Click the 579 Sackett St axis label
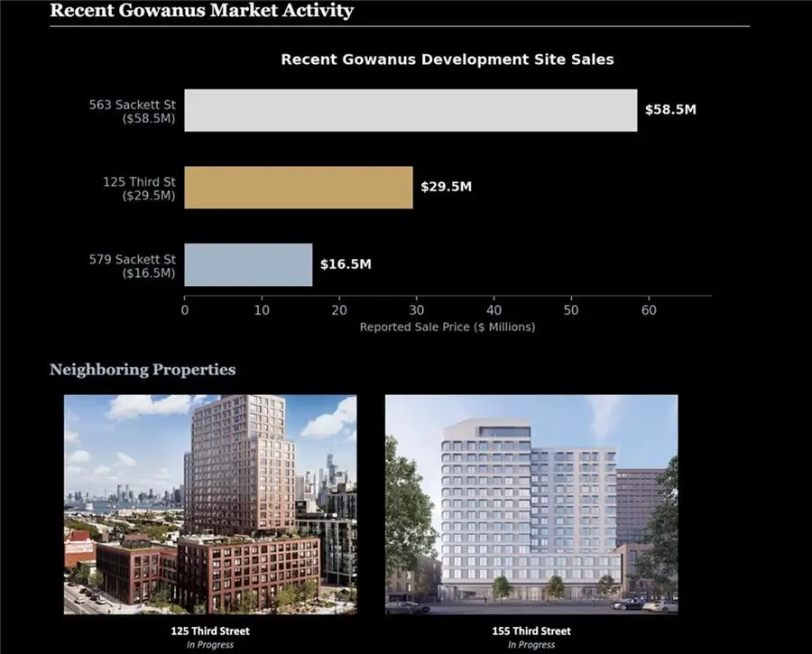This screenshot has width=812, height=654. [133, 266]
